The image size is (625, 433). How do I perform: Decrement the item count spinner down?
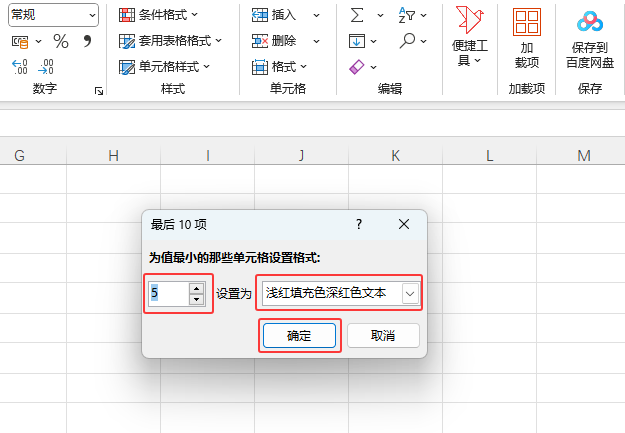click(x=196, y=299)
